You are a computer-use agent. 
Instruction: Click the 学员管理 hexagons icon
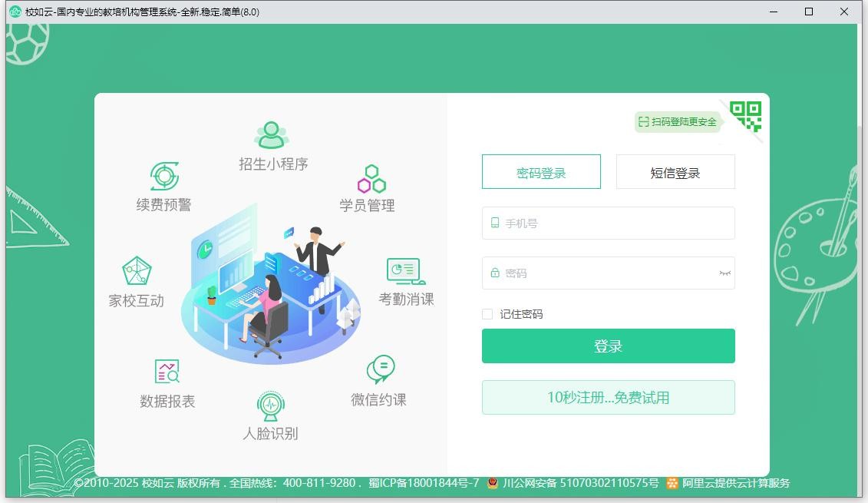coord(371,178)
